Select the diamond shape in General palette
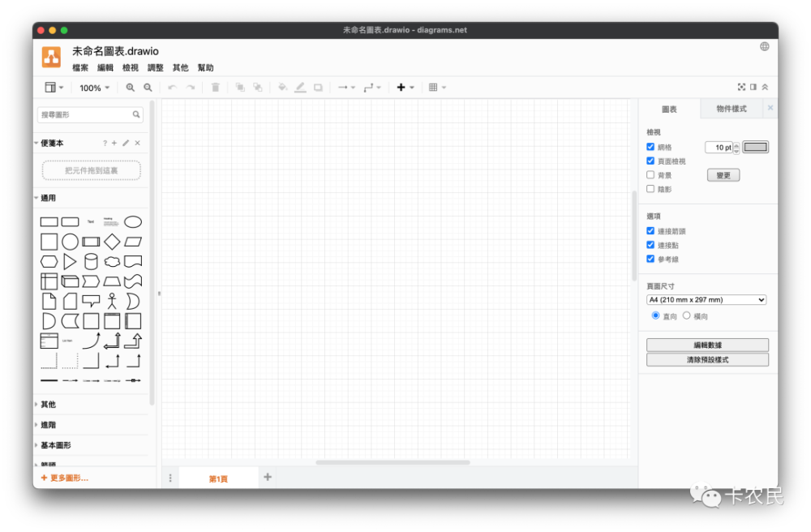 click(x=112, y=242)
